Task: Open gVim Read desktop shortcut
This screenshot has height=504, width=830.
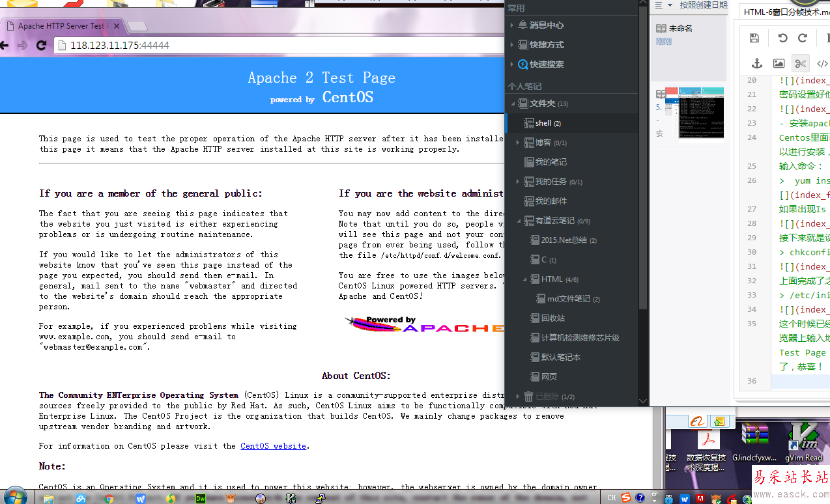Action: pos(804,441)
